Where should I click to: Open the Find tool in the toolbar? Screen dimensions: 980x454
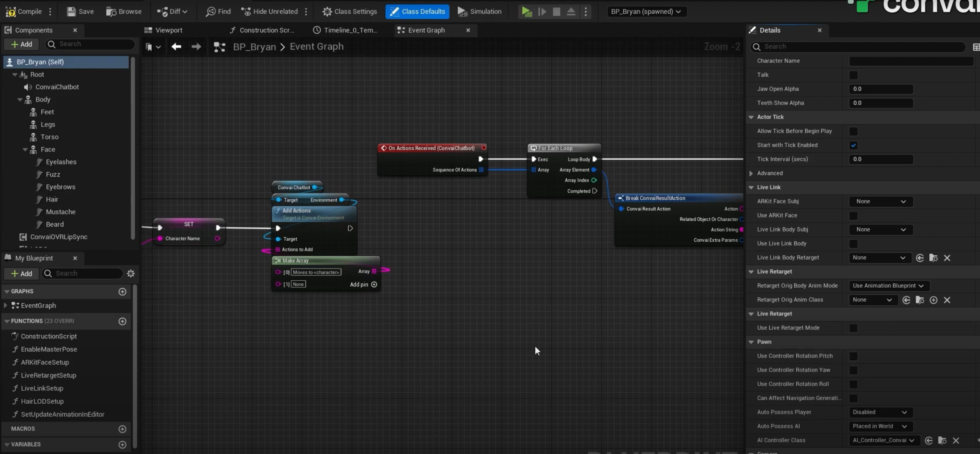pos(218,11)
